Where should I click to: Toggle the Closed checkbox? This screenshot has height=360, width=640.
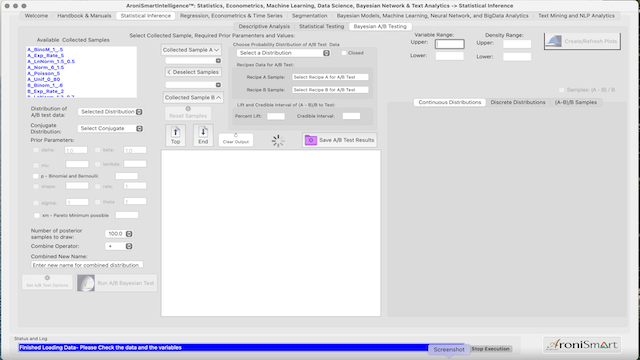pyautogui.click(x=344, y=53)
